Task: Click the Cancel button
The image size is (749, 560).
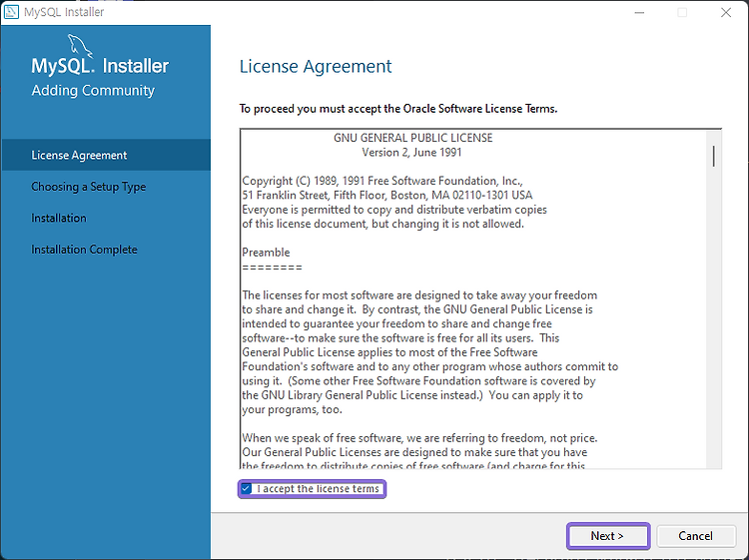Action: [x=695, y=536]
